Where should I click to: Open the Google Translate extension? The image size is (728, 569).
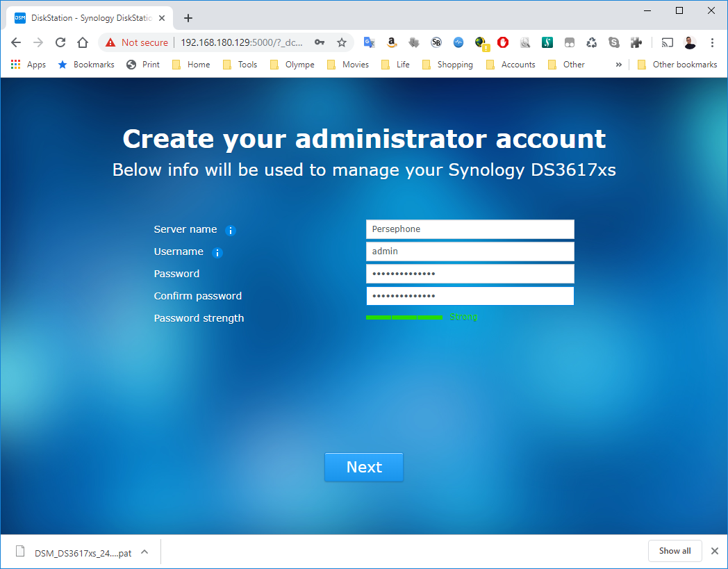pyautogui.click(x=369, y=43)
